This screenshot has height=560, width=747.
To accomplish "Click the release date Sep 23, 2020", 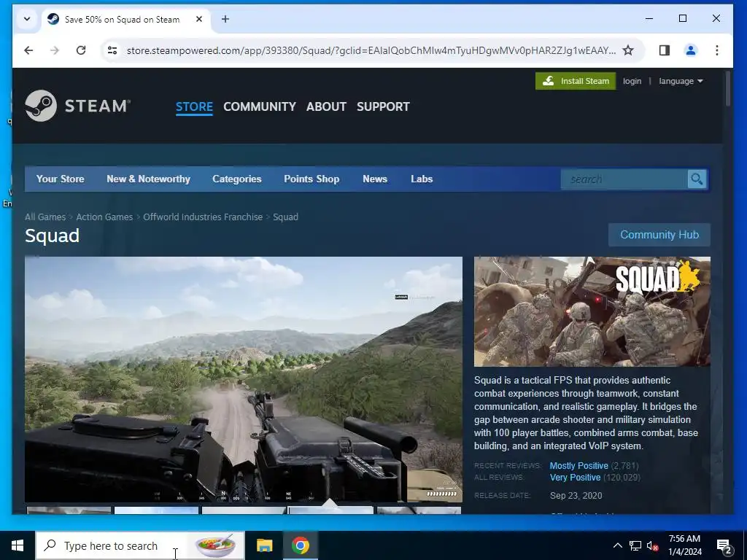I will [576, 495].
